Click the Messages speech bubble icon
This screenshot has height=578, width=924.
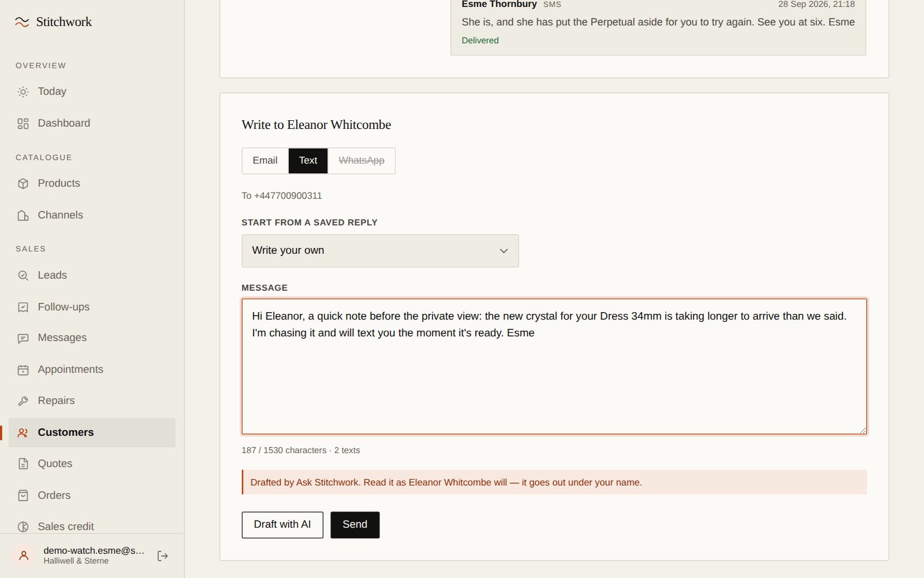23,338
